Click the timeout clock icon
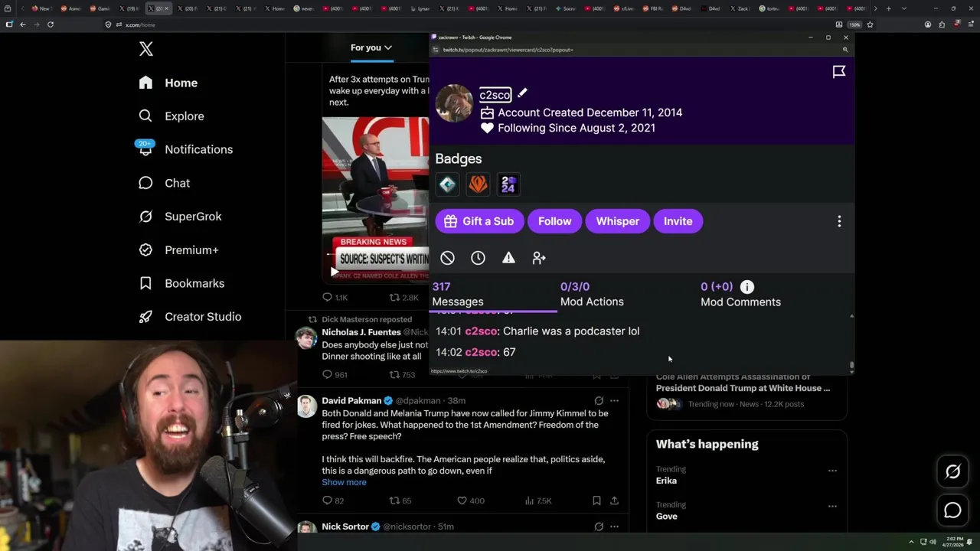The width and height of the screenshot is (980, 551). (x=478, y=258)
